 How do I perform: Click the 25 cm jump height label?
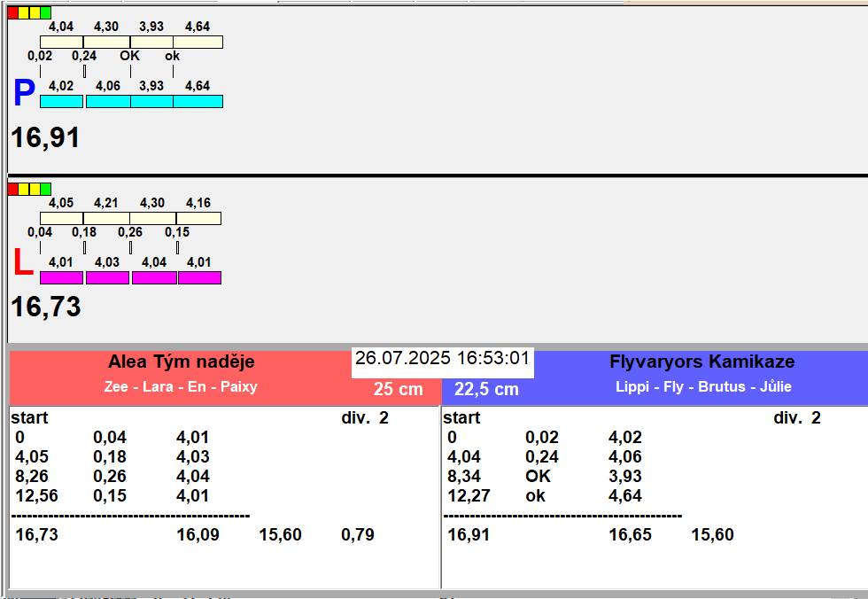coord(398,389)
